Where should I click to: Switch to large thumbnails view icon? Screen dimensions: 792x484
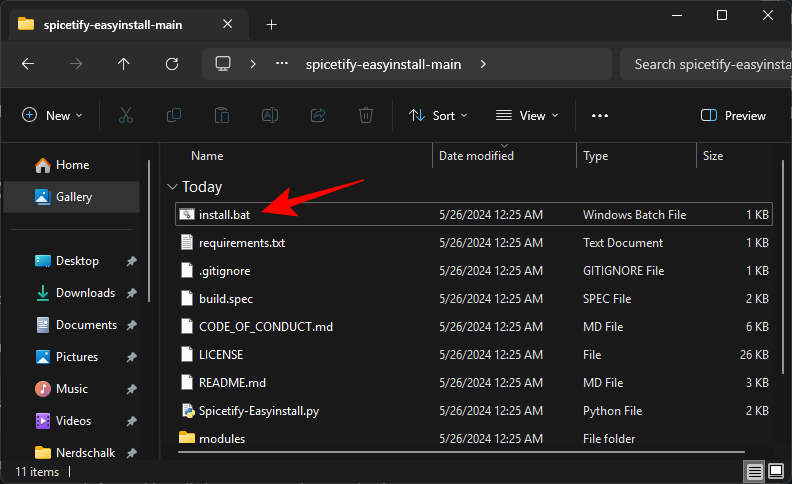pyautogui.click(x=776, y=471)
